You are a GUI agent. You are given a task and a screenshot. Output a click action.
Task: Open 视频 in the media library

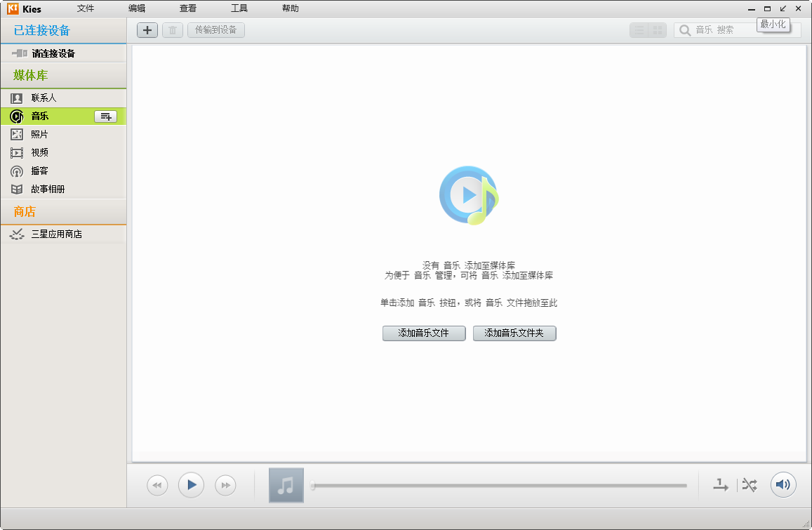(x=64, y=152)
